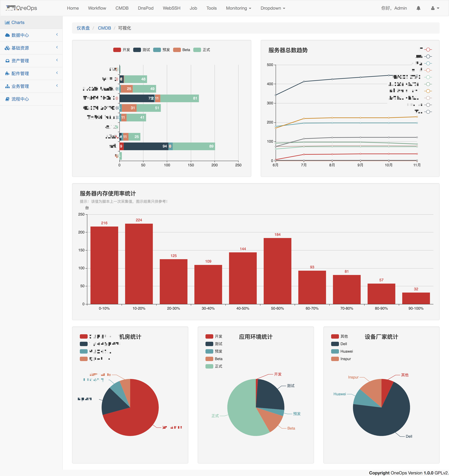The width and height of the screenshot is (449, 476).
Task: Toggle 其他 legend in 设备厂家统计
Action: pos(340,336)
